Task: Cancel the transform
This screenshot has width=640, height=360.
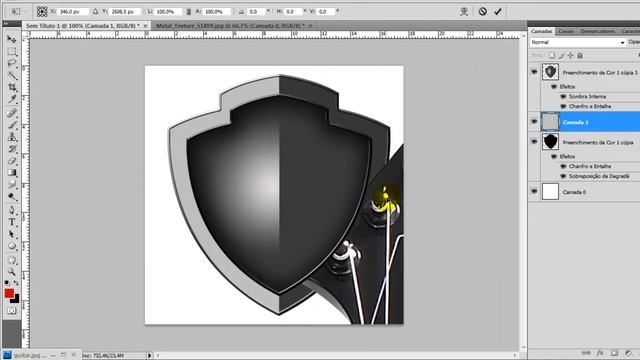Action: pyautogui.click(x=482, y=11)
